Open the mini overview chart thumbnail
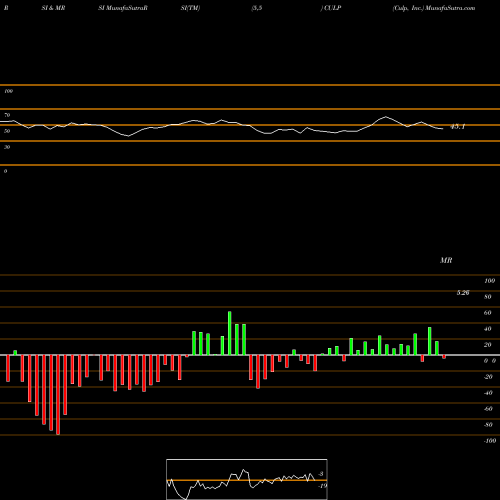 (x=247, y=479)
